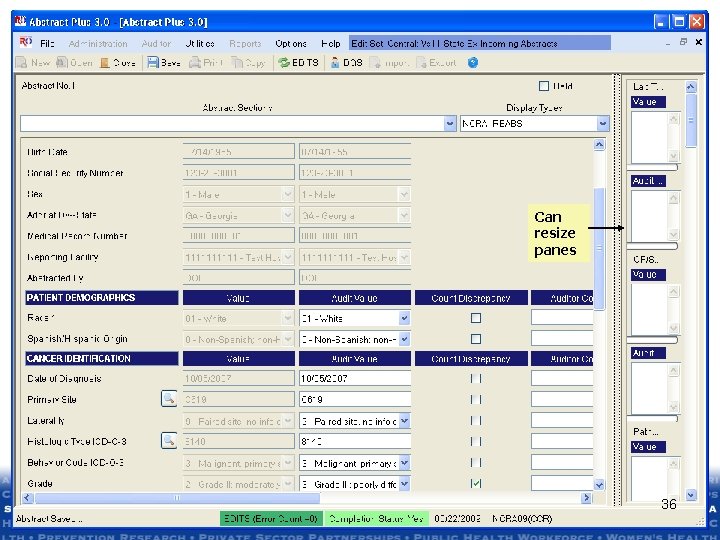
Task: Click Auditor Comment field for Race 1
Action: (562, 318)
